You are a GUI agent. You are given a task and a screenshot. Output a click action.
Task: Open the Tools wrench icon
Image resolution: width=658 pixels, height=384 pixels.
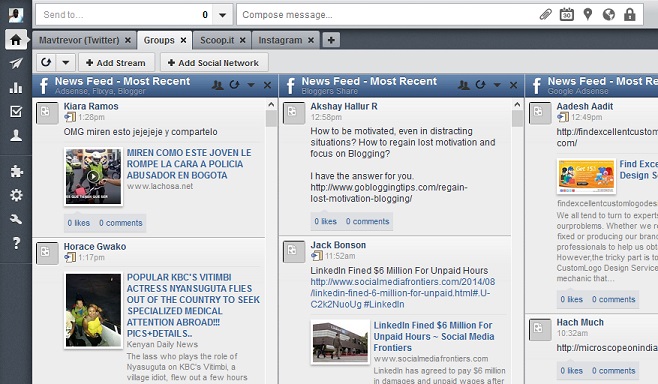pyautogui.click(x=16, y=219)
